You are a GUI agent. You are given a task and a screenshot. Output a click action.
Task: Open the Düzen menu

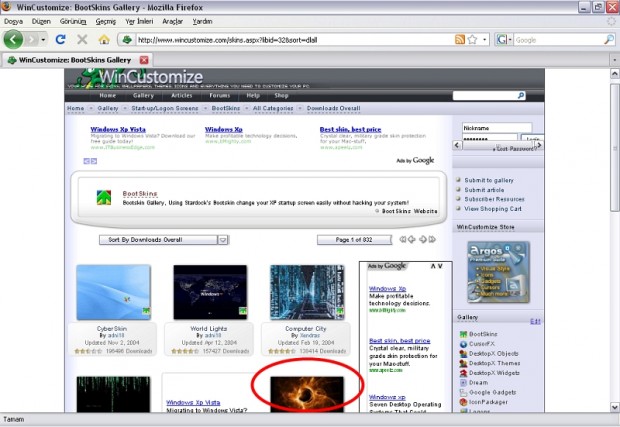tap(41, 21)
